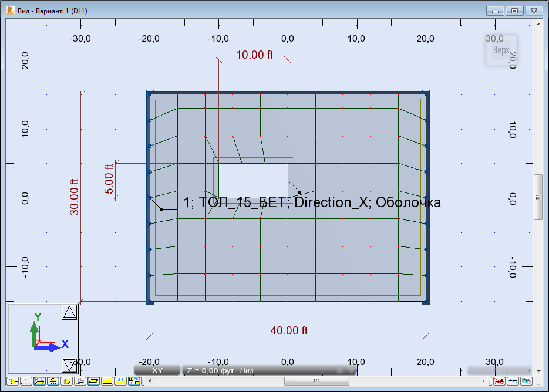
Task: Click the red square in the axes navigator
Action: coord(48,334)
